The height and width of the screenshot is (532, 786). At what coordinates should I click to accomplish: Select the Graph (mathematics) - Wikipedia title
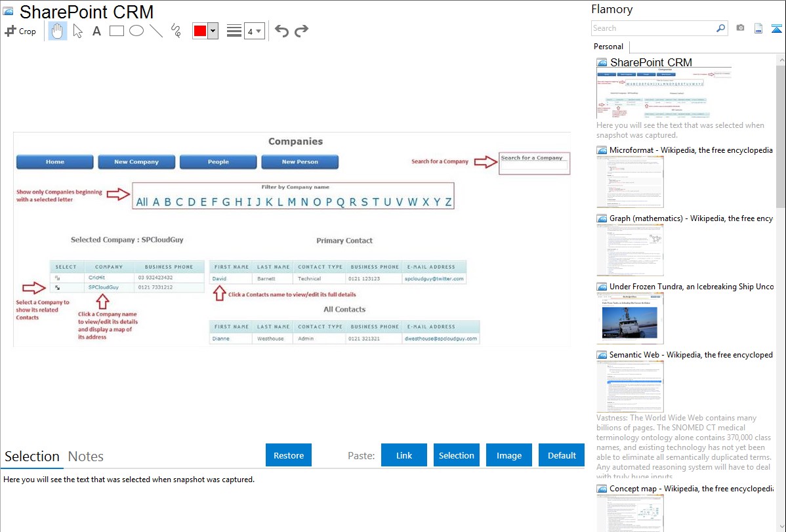691,218
